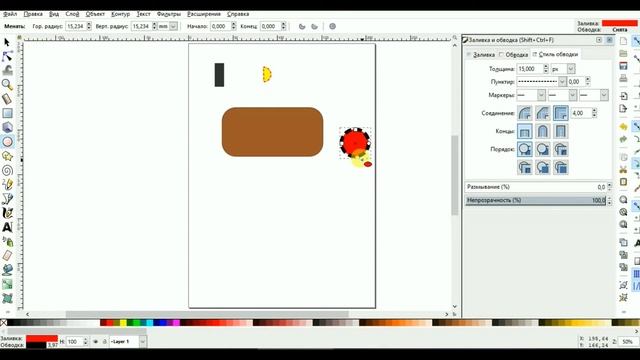Screen dimensions: 640x360
Task: Click the Save document icon
Action: pyautogui.click(x=623, y=66)
